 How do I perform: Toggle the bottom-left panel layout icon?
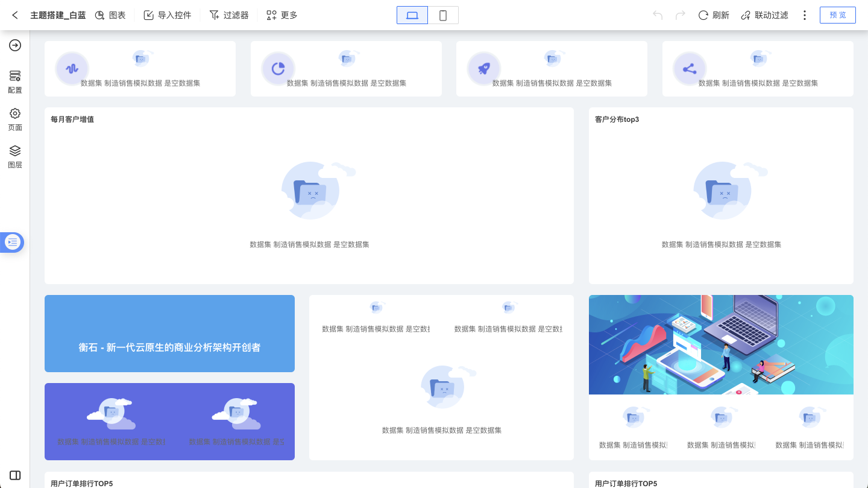click(15, 475)
